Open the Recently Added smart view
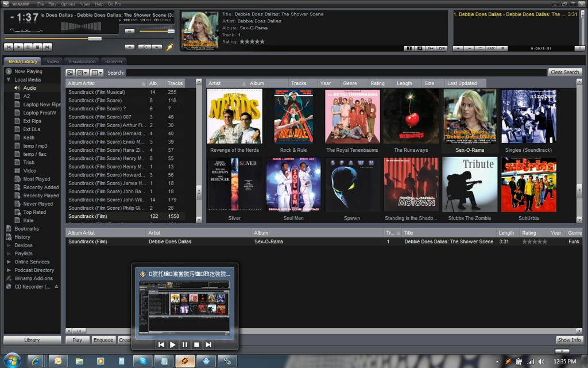 [41, 187]
